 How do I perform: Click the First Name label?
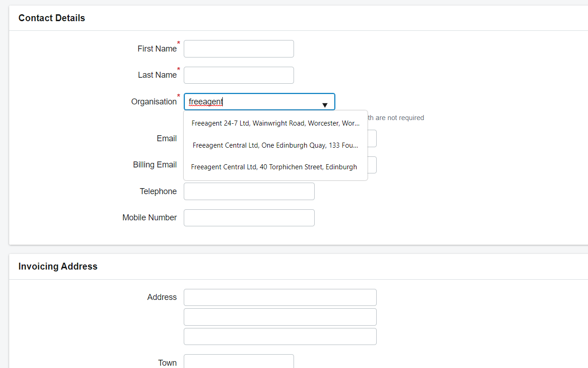point(157,49)
